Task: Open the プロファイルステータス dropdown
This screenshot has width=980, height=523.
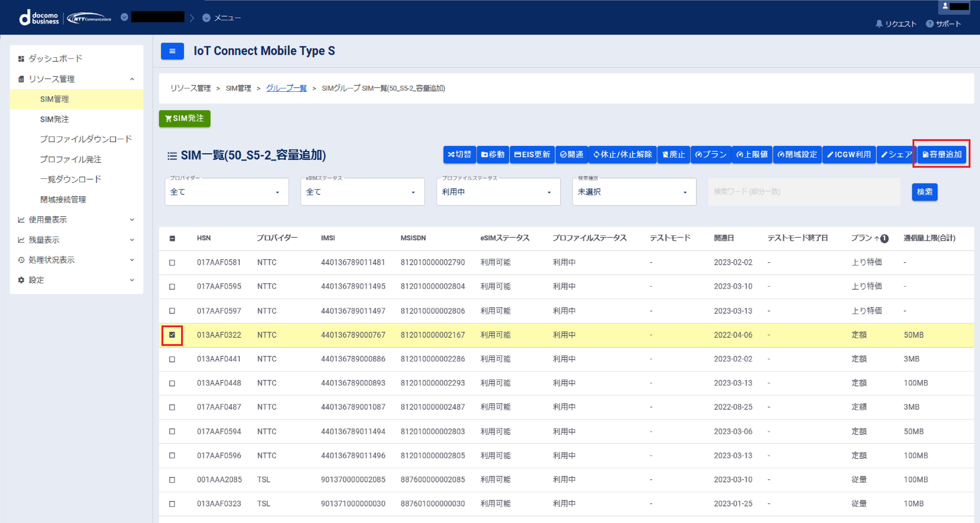Action: click(498, 192)
